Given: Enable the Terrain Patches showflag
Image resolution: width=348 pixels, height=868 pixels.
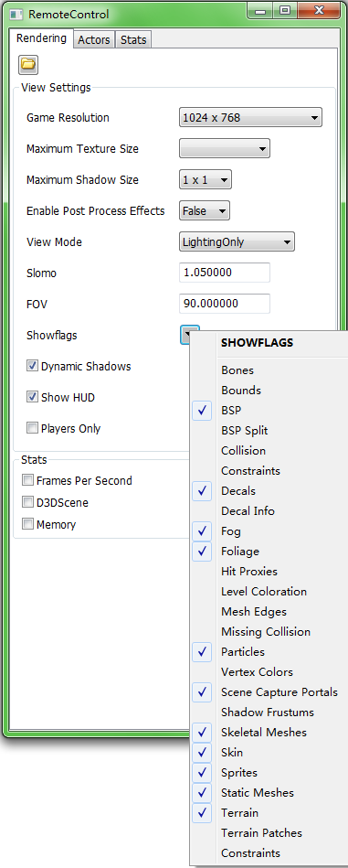Looking at the screenshot, I should pos(269,833).
